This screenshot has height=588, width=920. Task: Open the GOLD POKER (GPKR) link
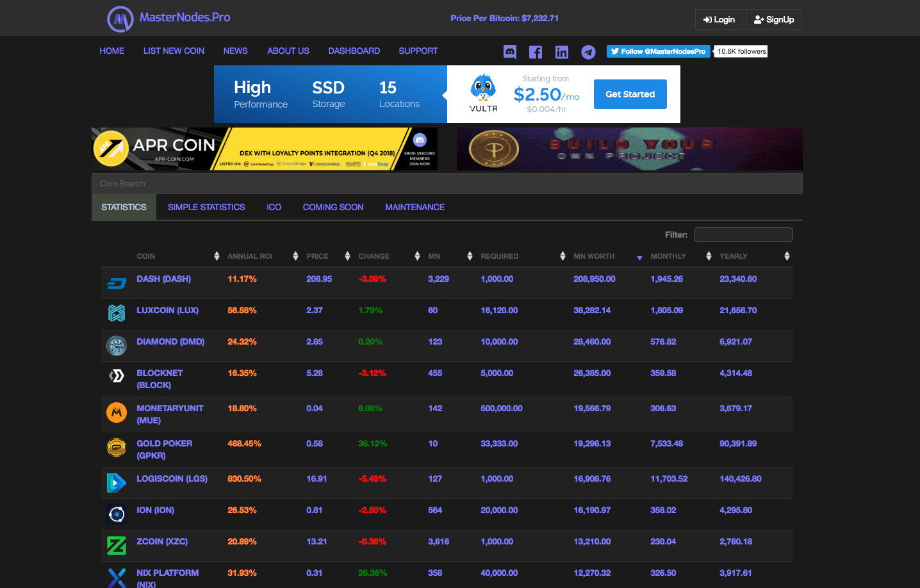(164, 449)
